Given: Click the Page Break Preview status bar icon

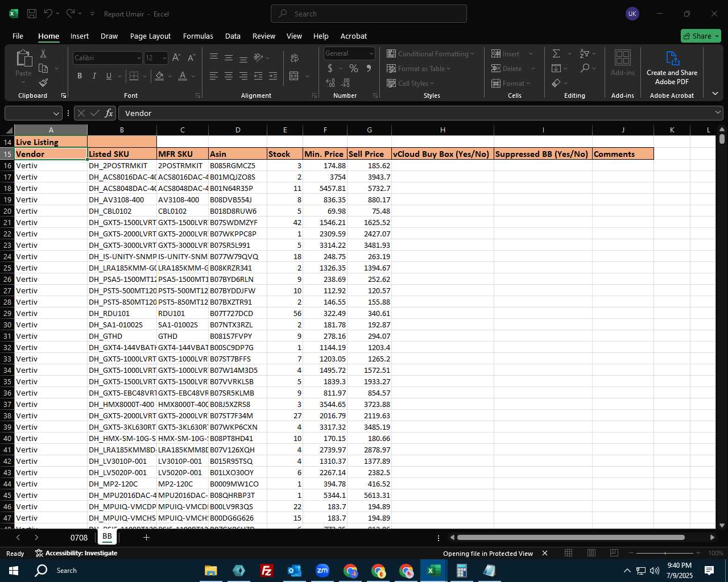Looking at the screenshot, I should pyautogui.click(x=614, y=552).
